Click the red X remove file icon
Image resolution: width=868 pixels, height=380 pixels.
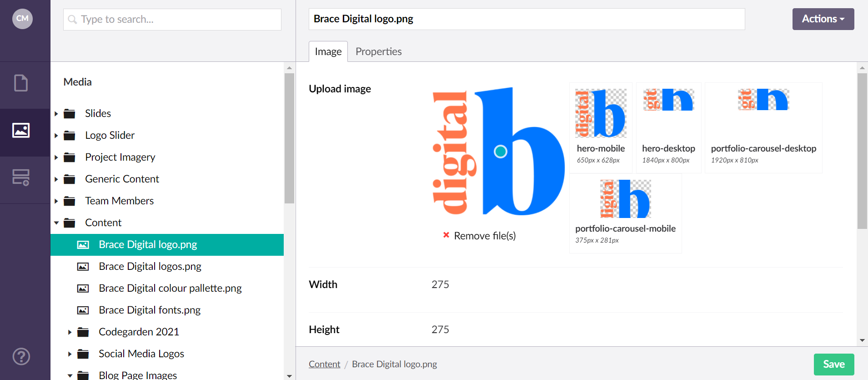tap(446, 235)
